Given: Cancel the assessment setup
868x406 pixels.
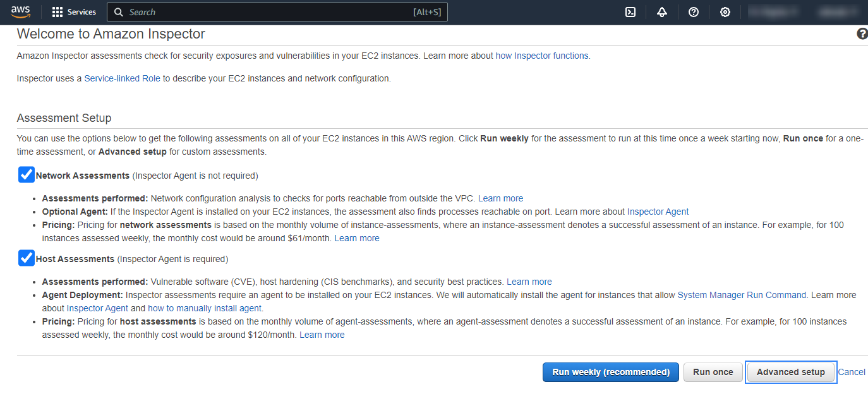Looking at the screenshot, I should pos(851,372).
